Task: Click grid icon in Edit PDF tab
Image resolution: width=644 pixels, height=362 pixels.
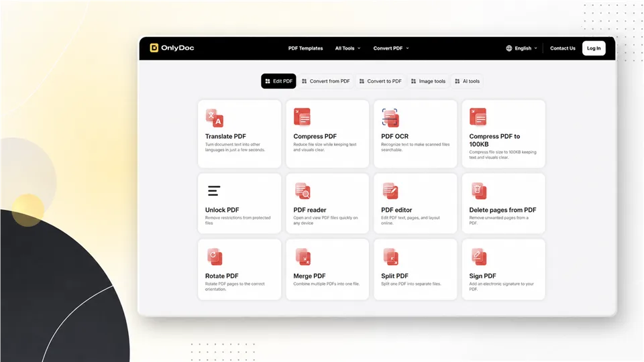Action: pos(268,81)
